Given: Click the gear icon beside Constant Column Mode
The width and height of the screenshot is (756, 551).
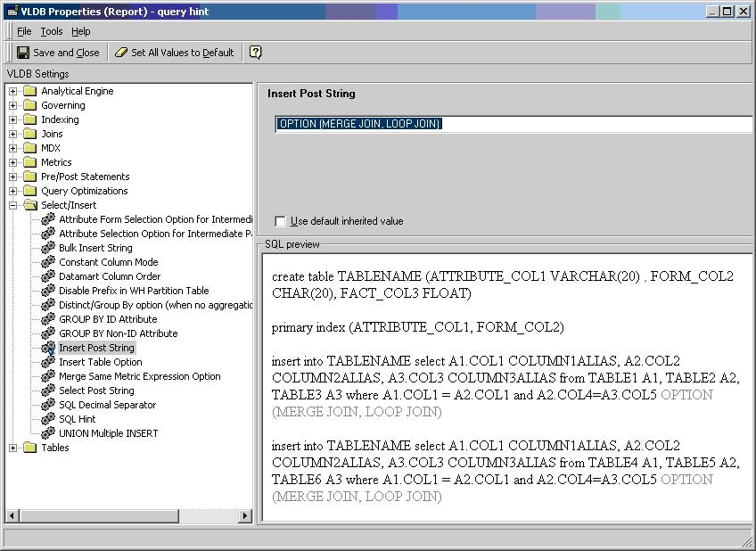Looking at the screenshot, I should click(48, 262).
